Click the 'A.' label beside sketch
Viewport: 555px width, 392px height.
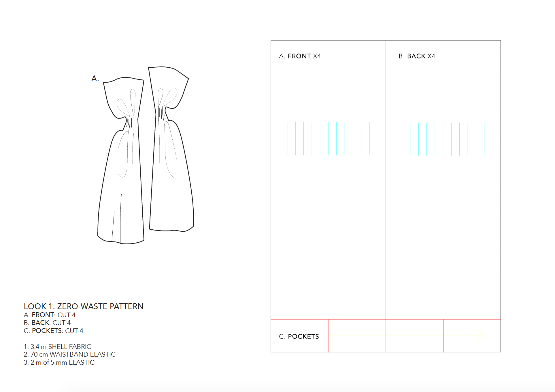[x=95, y=79]
